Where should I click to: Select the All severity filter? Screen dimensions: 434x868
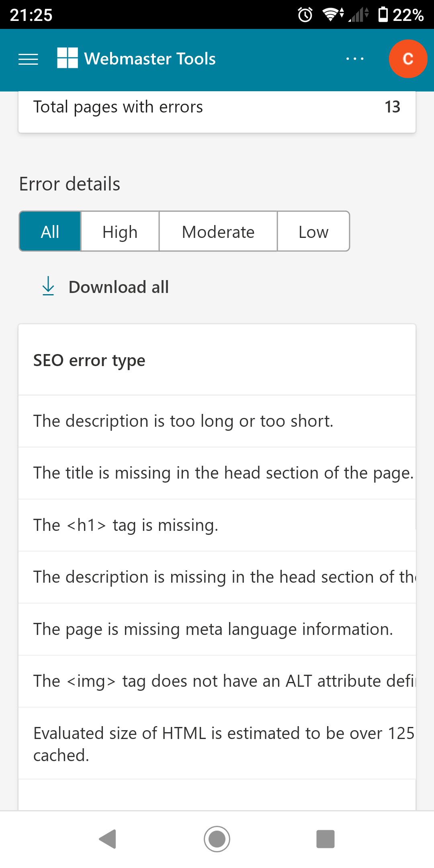50,232
